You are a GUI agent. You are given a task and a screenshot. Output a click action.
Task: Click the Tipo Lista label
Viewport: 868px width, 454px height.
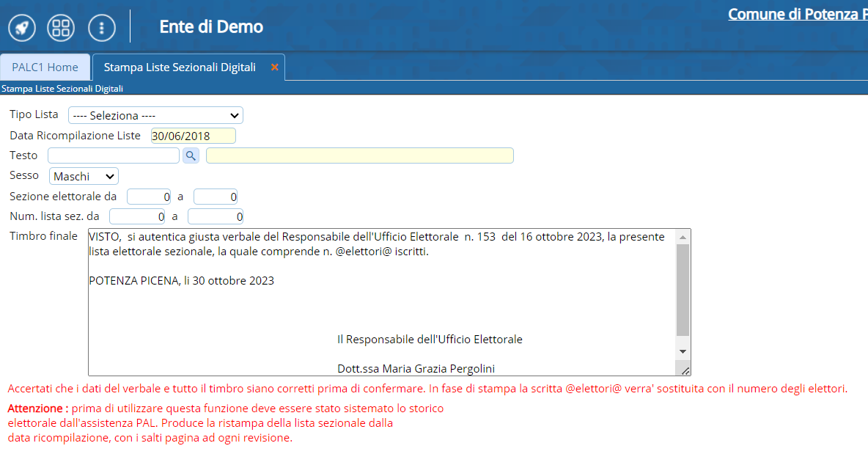[34, 114]
